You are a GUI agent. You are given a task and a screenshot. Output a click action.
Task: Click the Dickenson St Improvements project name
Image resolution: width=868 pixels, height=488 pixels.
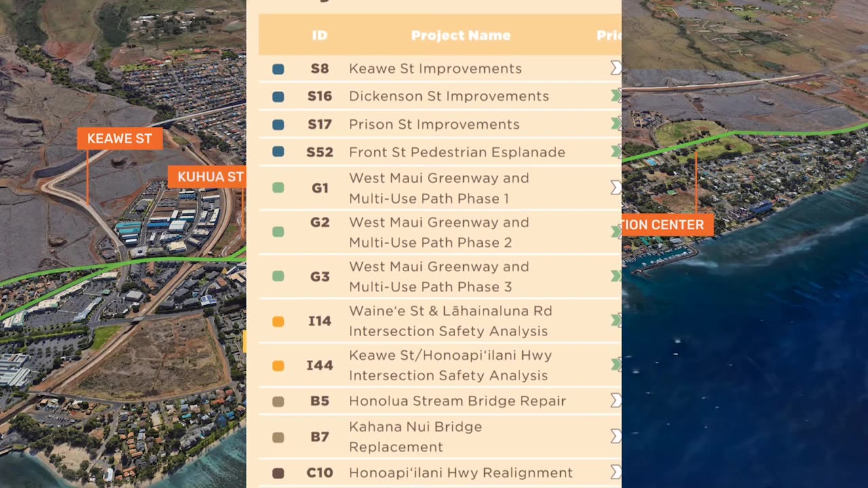click(x=449, y=96)
